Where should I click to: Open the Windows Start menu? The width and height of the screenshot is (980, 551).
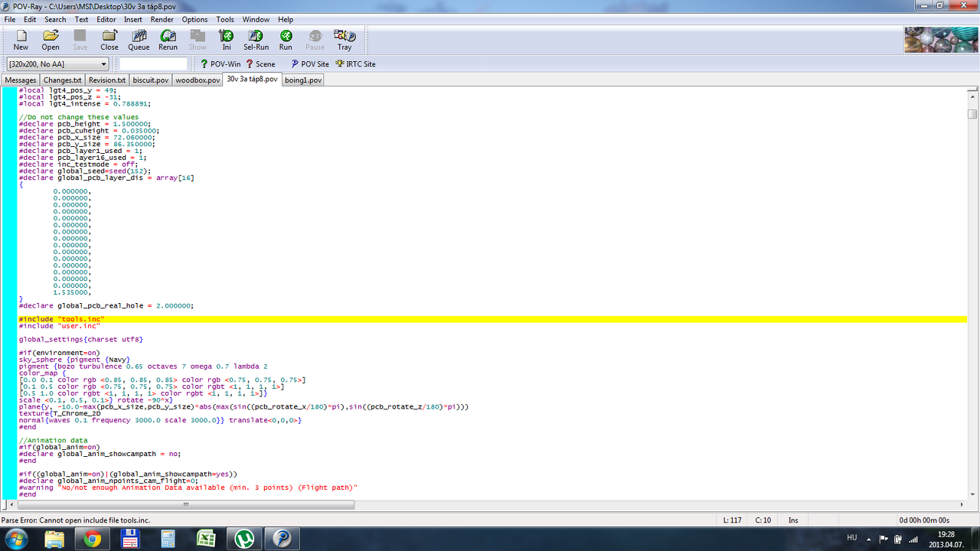17,539
